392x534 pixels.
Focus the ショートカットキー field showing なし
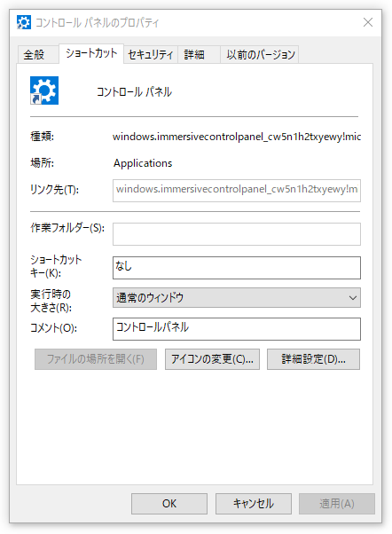pos(237,268)
